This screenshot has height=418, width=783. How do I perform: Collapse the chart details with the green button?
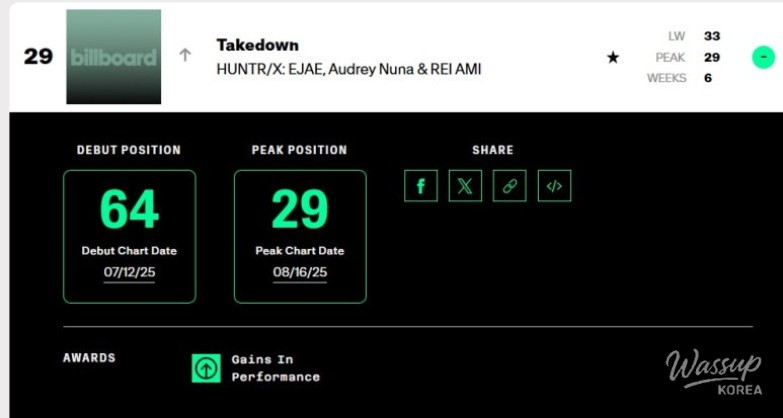tap(763, 57)
